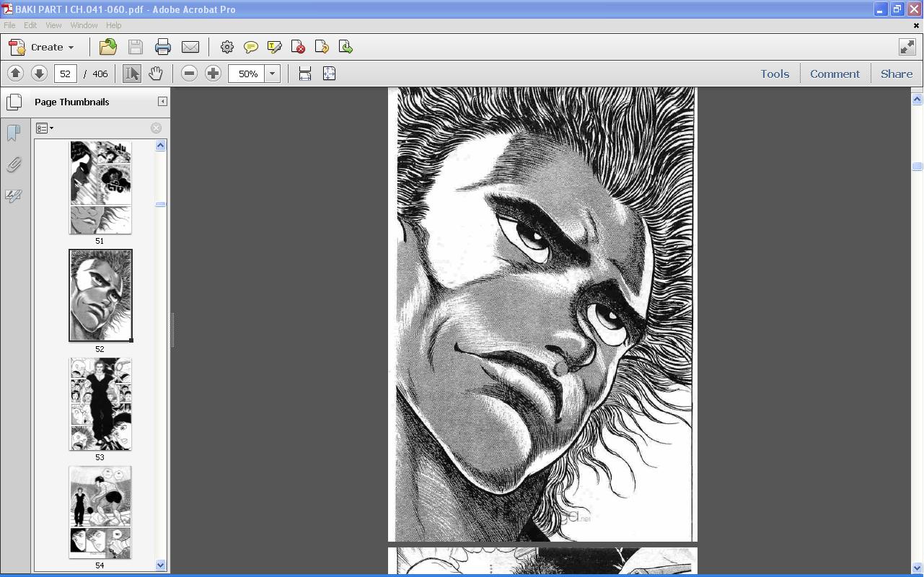Image resolution: width=924 pixels, height=577 pixels.
Task: Open the Create dropdown menu
Action: click(42, 47)
